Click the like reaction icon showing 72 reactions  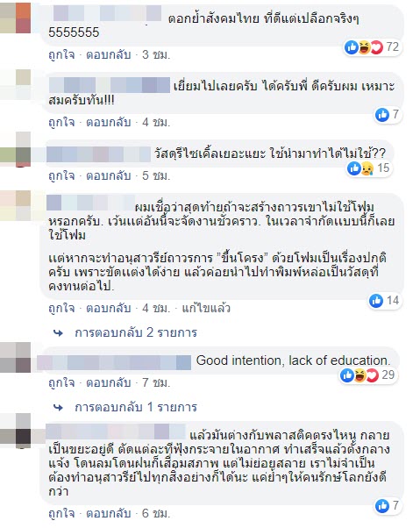[352, 47]
